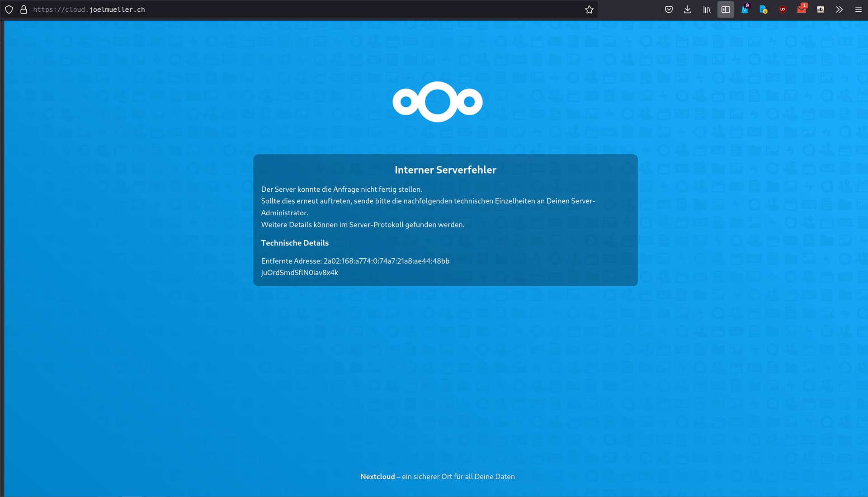Click the photo thumbnail extension icon

(x=821, y=9)
